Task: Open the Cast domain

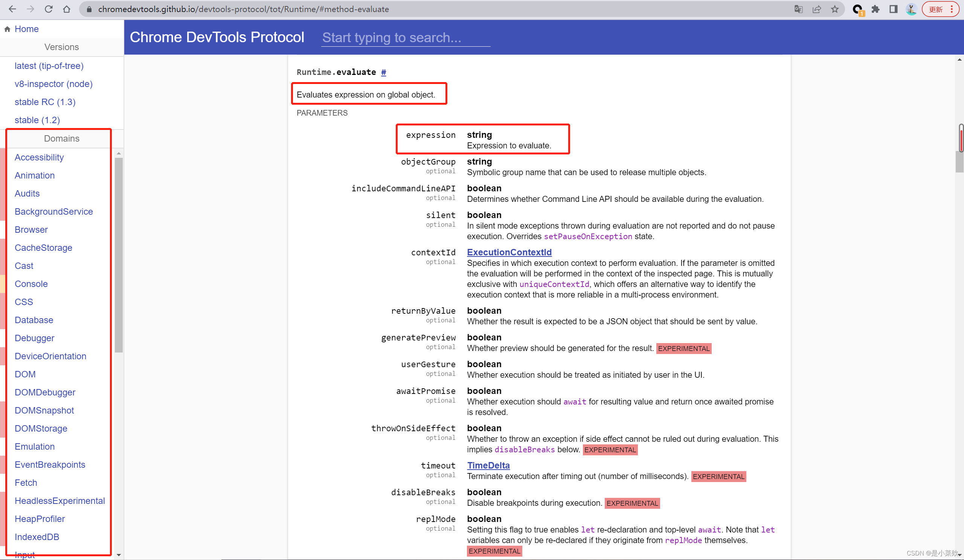Action: (x=24, y=266)
